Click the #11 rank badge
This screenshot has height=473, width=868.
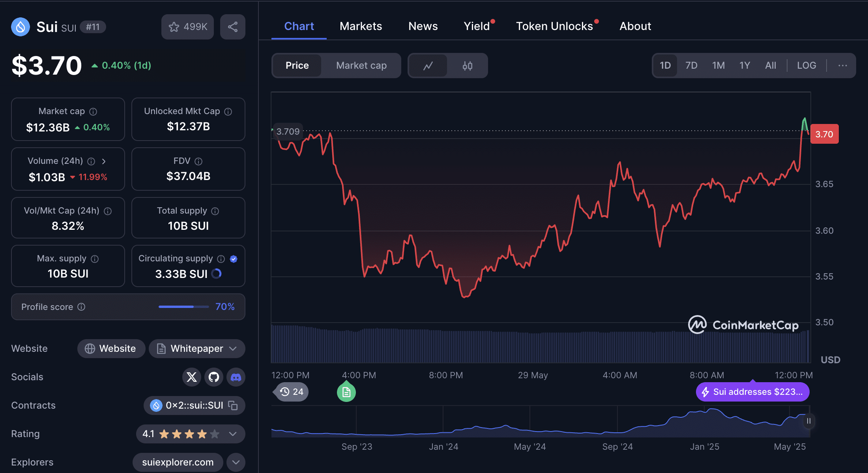coord(93,27)
